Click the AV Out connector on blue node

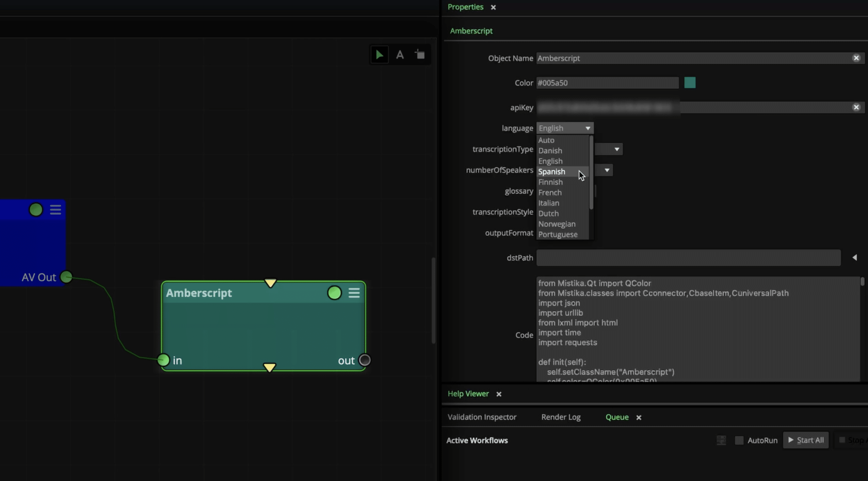click(66, 277)
